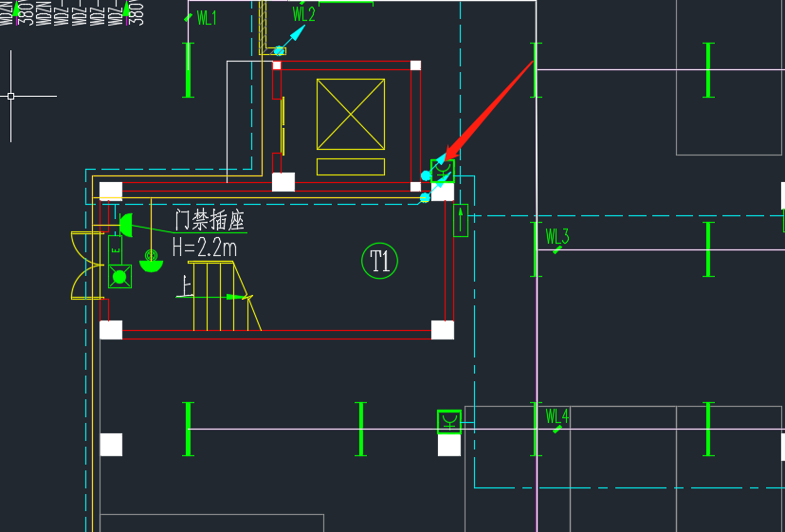Select the green up-arrow box beside room T1
Screen dimensions: 785x532
461,220
